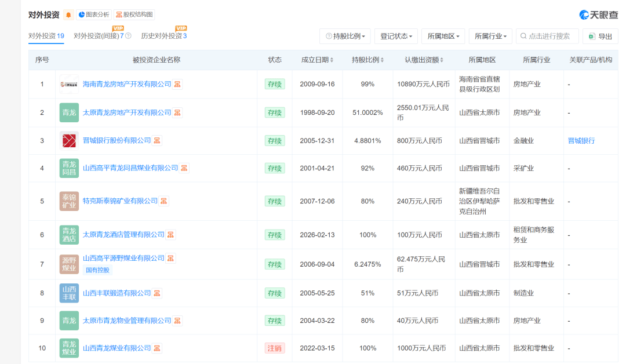Click equity icon beside 山西丰联锻造有限公司
This screenshot has height=364, width=626.
coord(157,293)
